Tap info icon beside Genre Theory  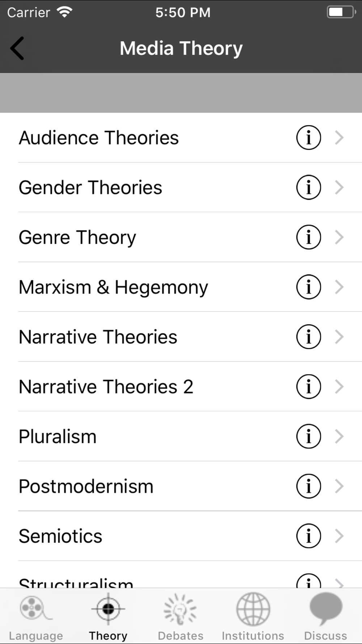tap(308, 237)
